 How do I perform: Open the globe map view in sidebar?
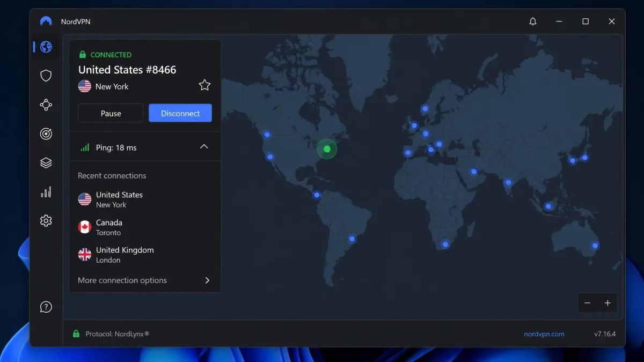pyautogui.click(x=46, y=47)
